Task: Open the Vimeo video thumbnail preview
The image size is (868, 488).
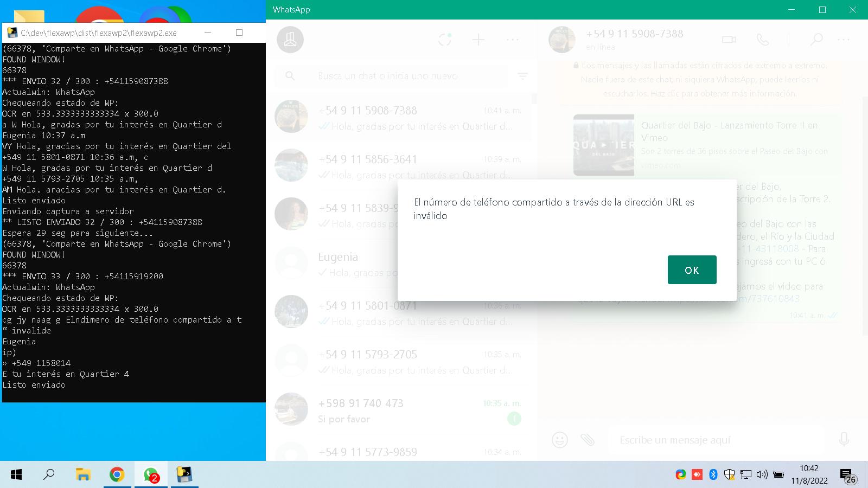Action: tap(604, 145)
